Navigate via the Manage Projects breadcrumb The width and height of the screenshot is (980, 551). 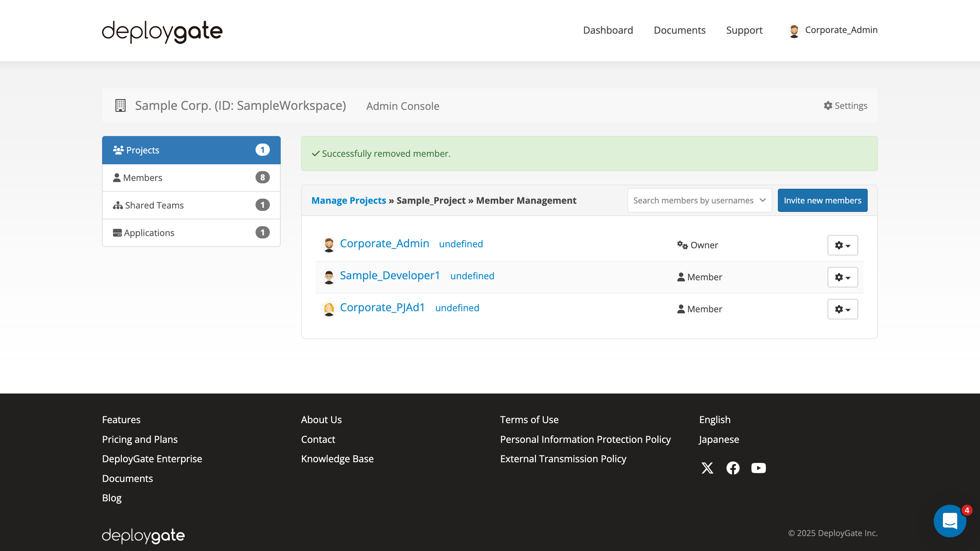pos(349,200)
